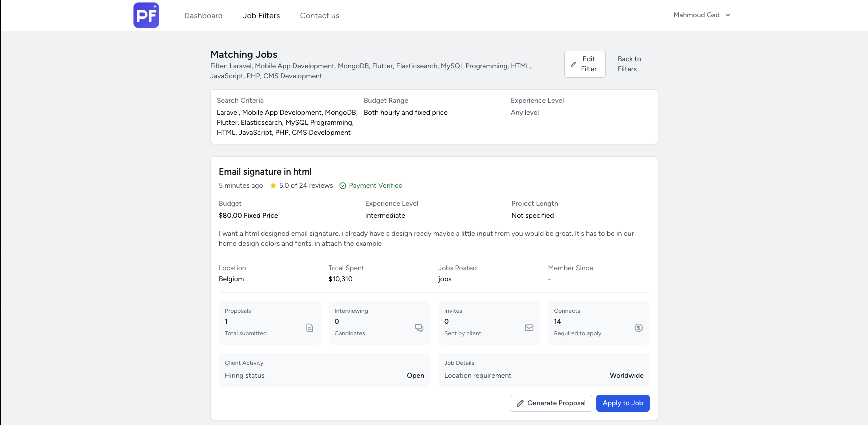868x425 pixels.
Task: Click the Hiring status label
Action: coord(245,376)
